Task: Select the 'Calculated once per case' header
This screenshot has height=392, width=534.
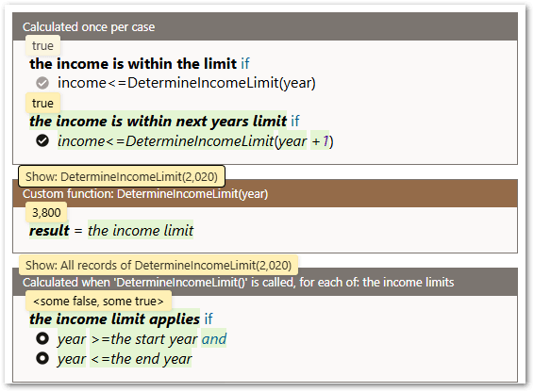Action: pos(265,27)
